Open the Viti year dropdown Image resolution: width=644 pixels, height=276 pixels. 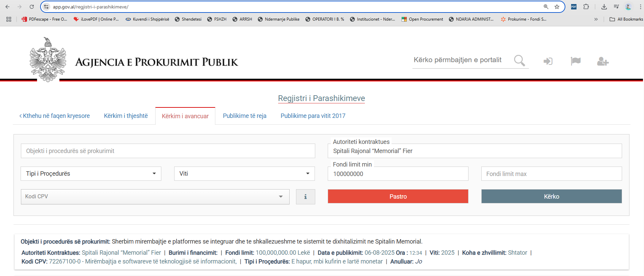[x=244, y=174]
